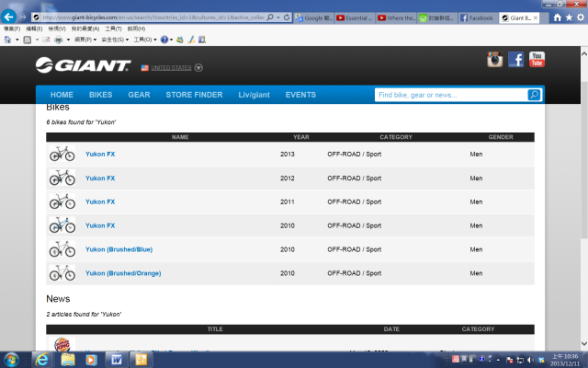The height and width of the screenshot is (368, 588).
Task: Click the page vertical scrollbar thumb
Action: 584,159
